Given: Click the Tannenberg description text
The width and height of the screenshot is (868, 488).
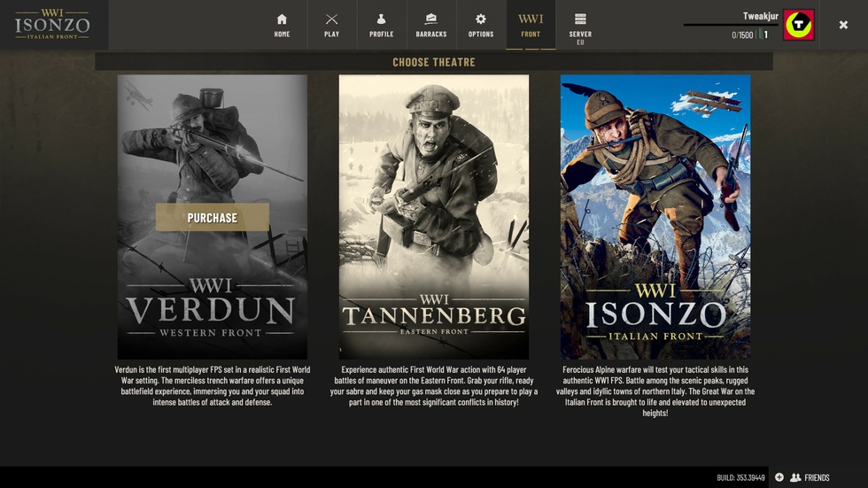Looking at the screenshot, I should click(434, 385).
